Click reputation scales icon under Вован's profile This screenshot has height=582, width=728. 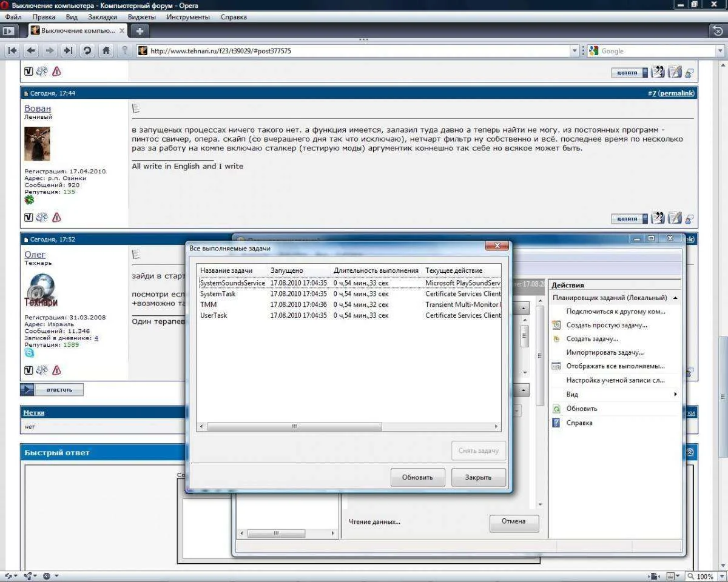[42, 217]
